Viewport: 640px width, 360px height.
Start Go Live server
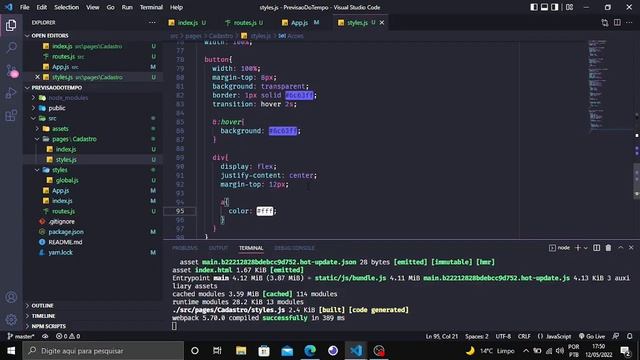coord(591,336)
